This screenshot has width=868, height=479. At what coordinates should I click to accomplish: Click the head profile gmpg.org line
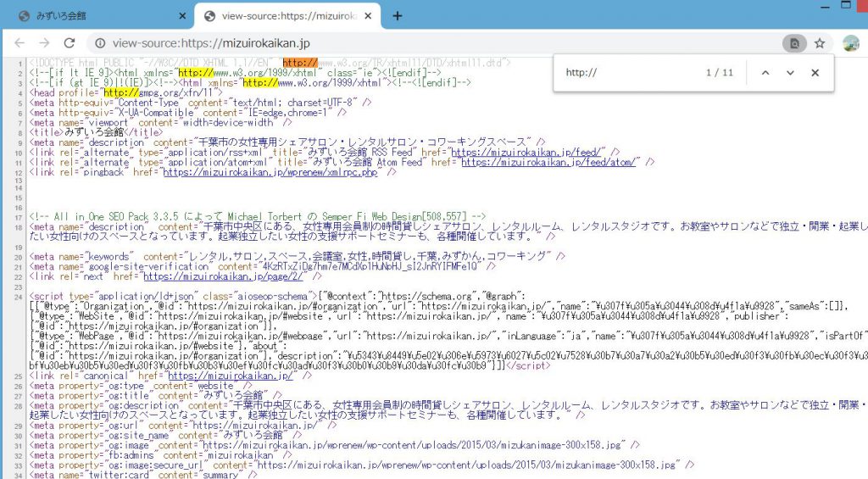125,92
